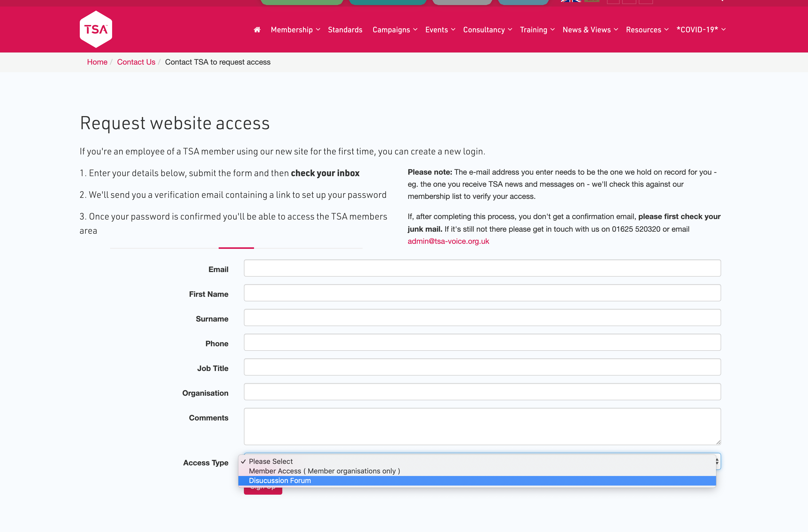Click into the Organisation field

482,392
